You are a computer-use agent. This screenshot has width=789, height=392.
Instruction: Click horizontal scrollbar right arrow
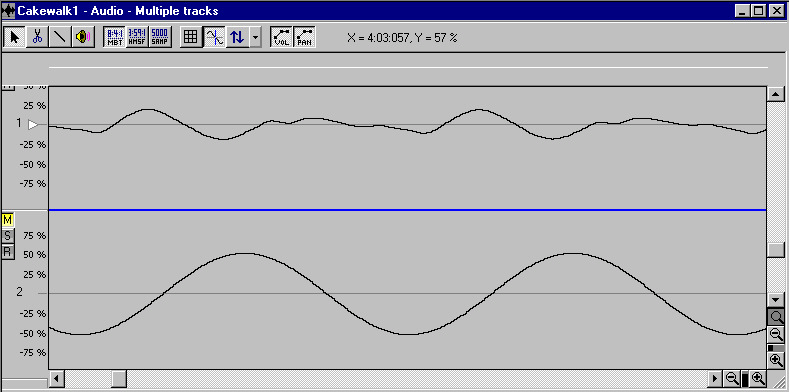715,378
